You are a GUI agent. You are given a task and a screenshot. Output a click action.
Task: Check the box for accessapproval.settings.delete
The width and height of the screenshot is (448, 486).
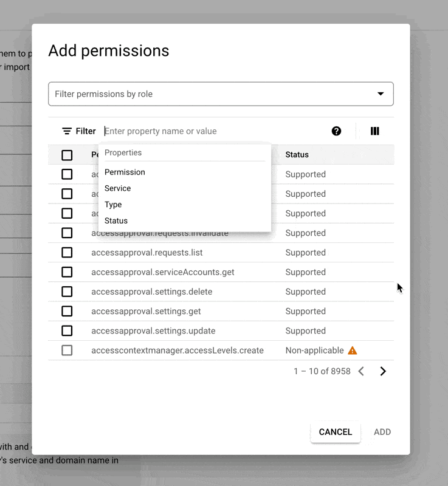[67, 292]
